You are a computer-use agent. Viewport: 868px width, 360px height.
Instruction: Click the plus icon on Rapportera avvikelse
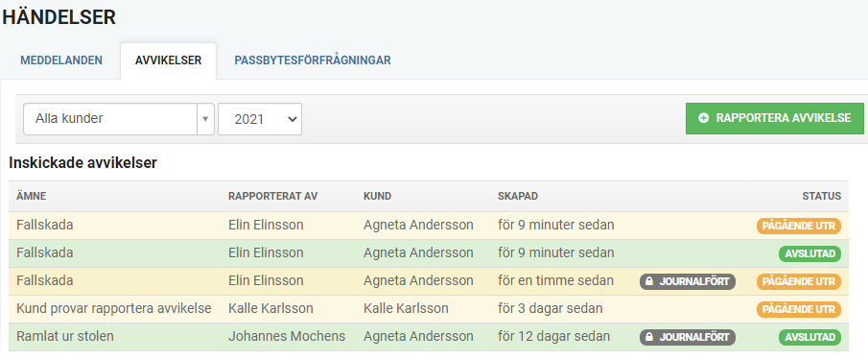click(704, 118)
